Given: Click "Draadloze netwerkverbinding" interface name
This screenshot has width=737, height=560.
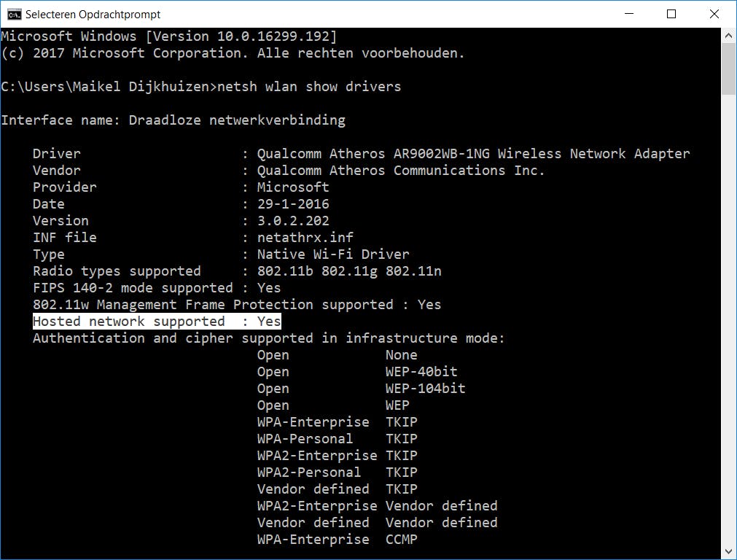Looking at the screenshot, I should (237, 120).
